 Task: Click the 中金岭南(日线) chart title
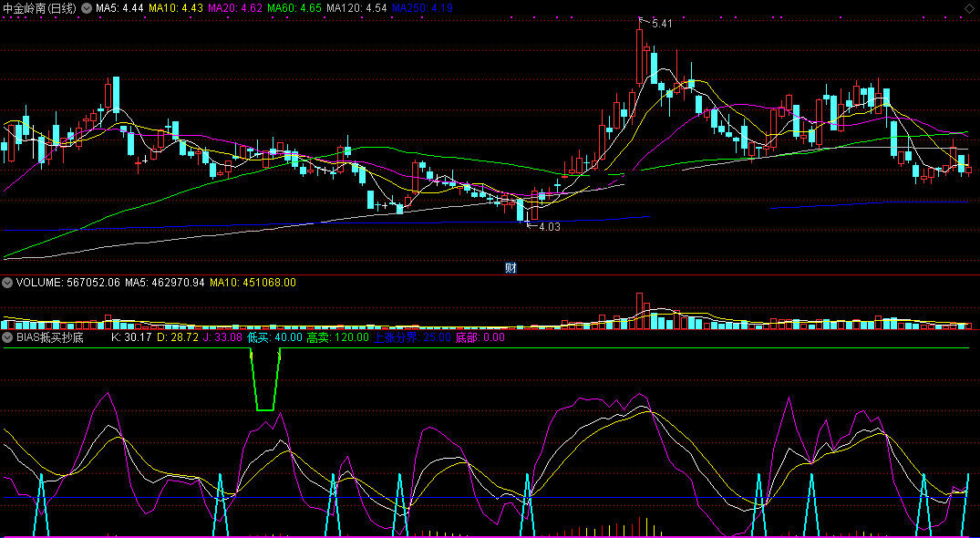click(40, 8)
